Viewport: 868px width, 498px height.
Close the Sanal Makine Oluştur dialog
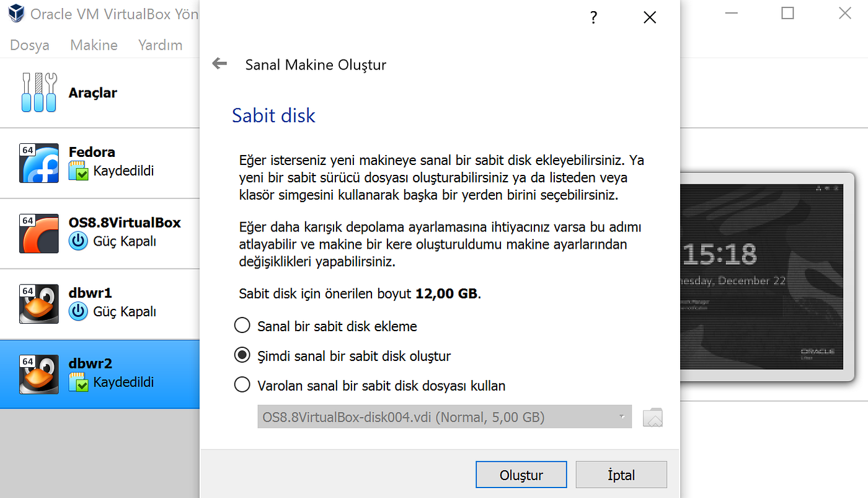650,18
